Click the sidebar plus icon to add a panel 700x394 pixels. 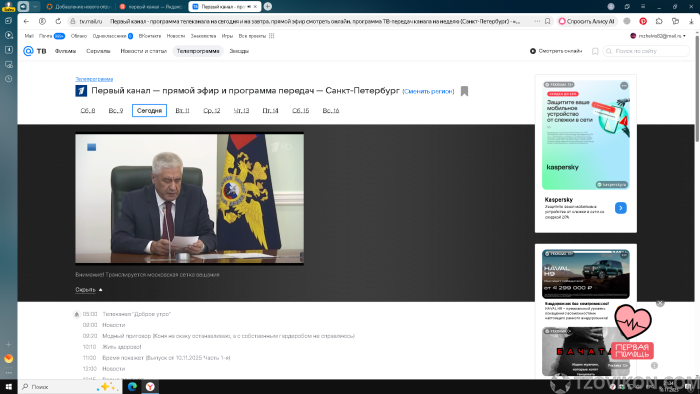8,344
